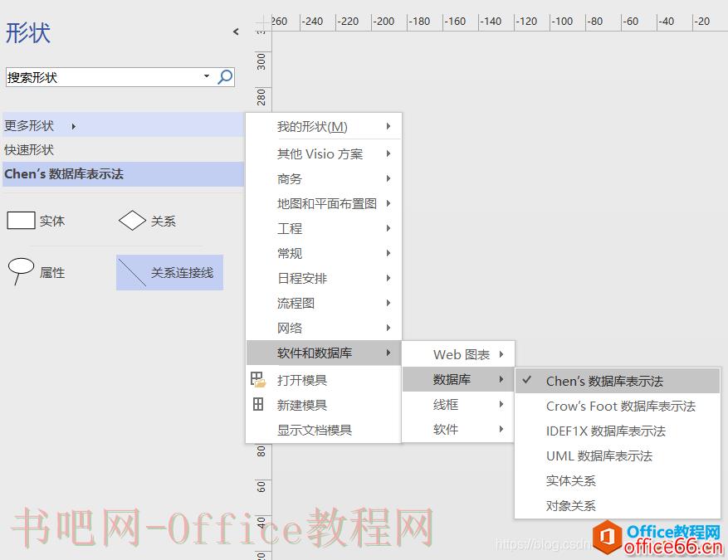Open the 网络 submenu
This screenshot has width=728, height=560.
[x=323, y=328]
